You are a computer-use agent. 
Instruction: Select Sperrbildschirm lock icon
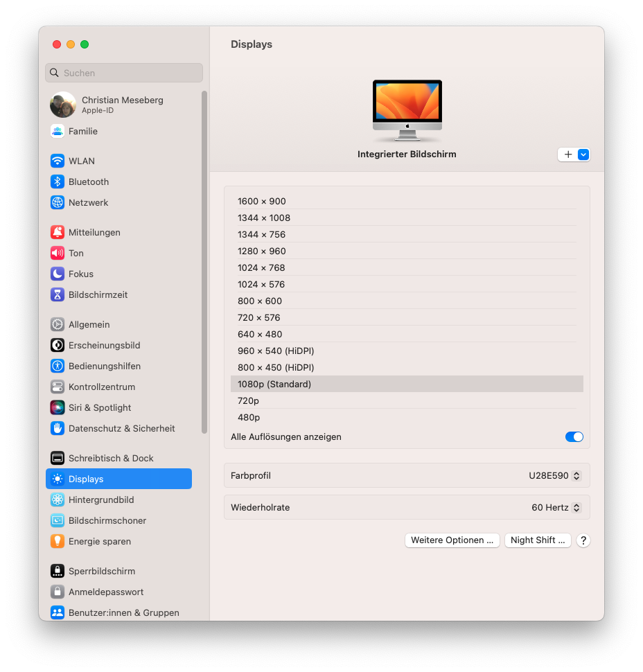pyautogui.click(x=58, y=571)
